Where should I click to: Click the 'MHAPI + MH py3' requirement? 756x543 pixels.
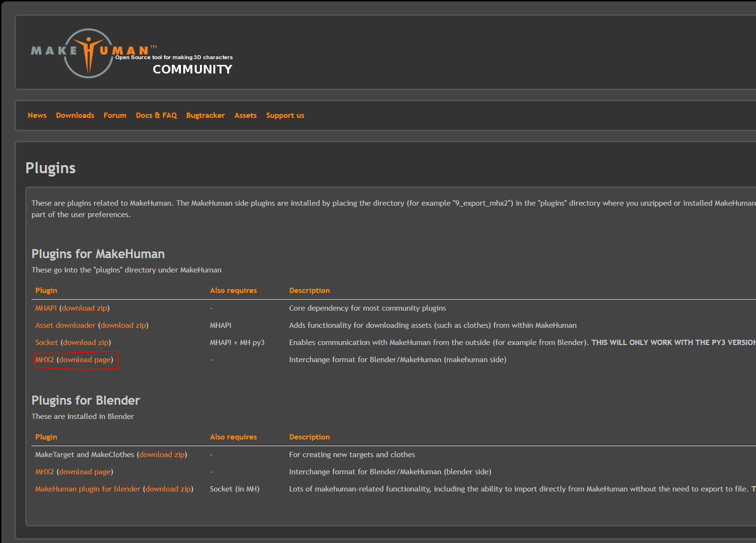point(237,343)
